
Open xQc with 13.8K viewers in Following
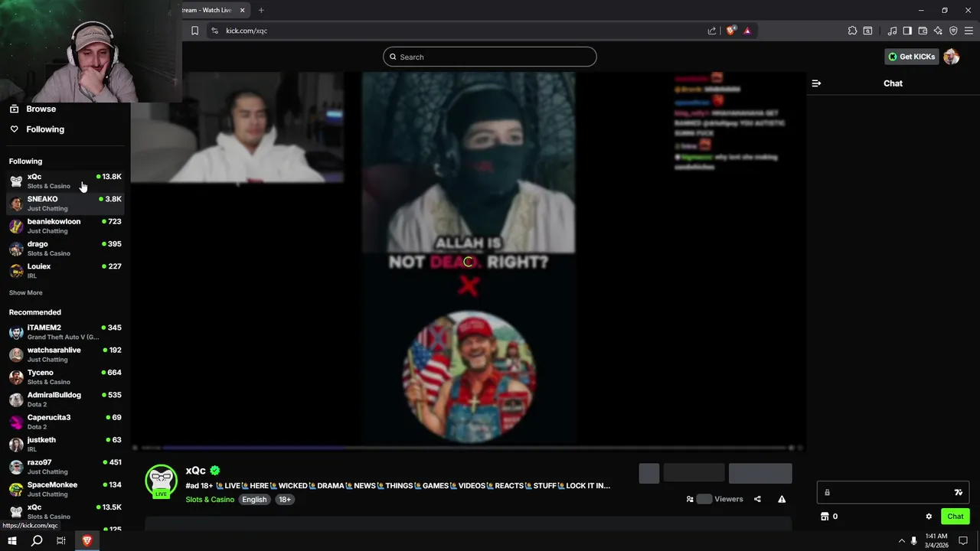(65, 181)
